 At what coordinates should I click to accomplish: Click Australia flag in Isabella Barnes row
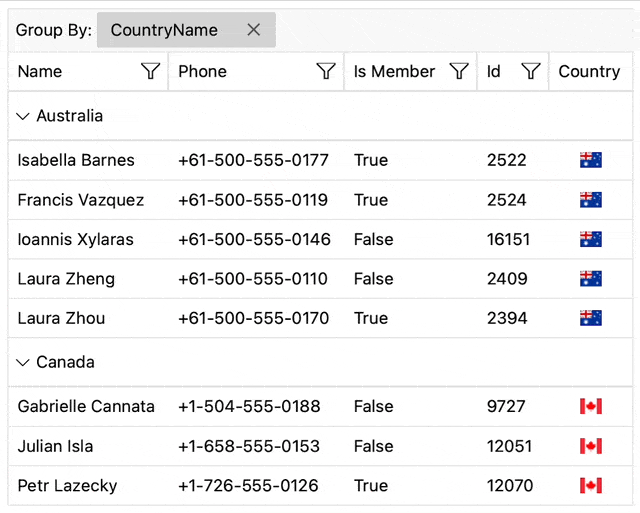click(590, 160)
